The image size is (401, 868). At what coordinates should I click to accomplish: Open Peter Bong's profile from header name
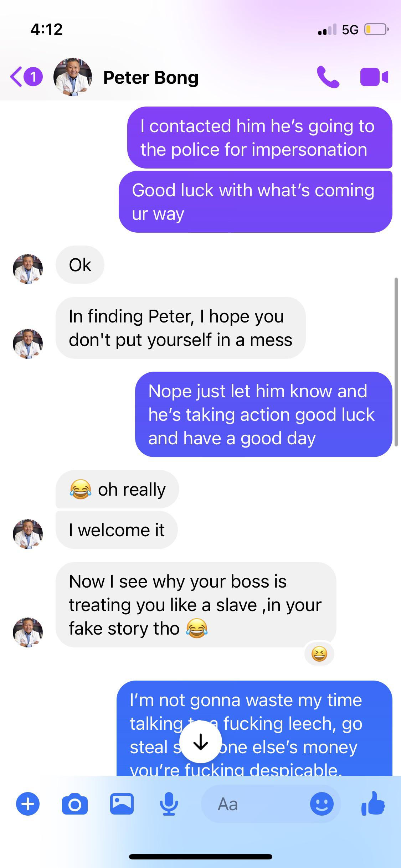pyautogui.click(x=151, y=77)
